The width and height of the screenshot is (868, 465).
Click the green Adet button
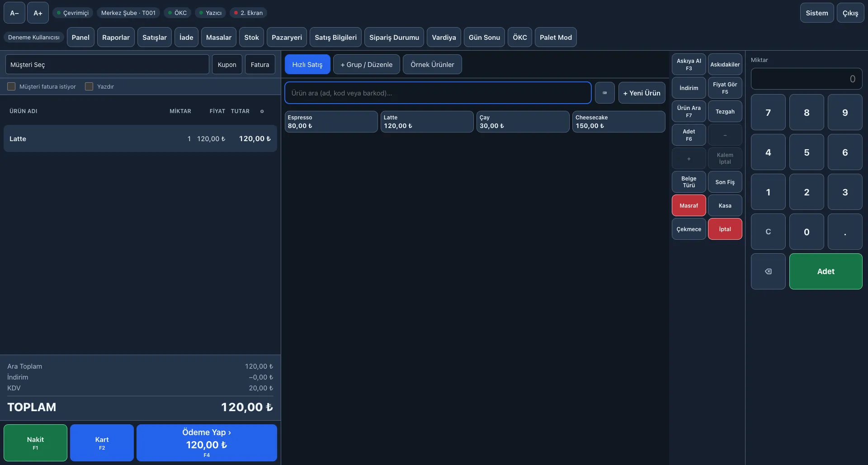(826, 271)
